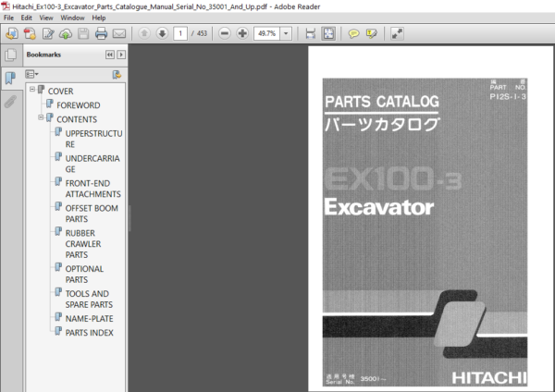Select the CONTENTS bookmark

(x=77, y=119)
